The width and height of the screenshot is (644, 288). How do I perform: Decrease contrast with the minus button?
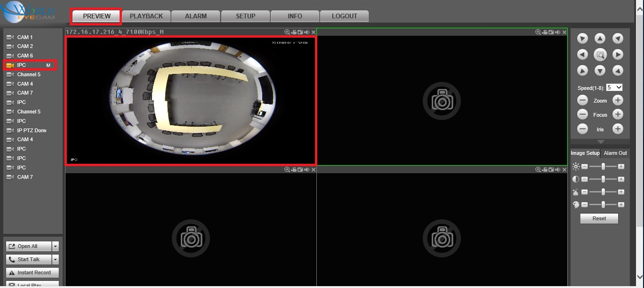click(x=585, y=179)
